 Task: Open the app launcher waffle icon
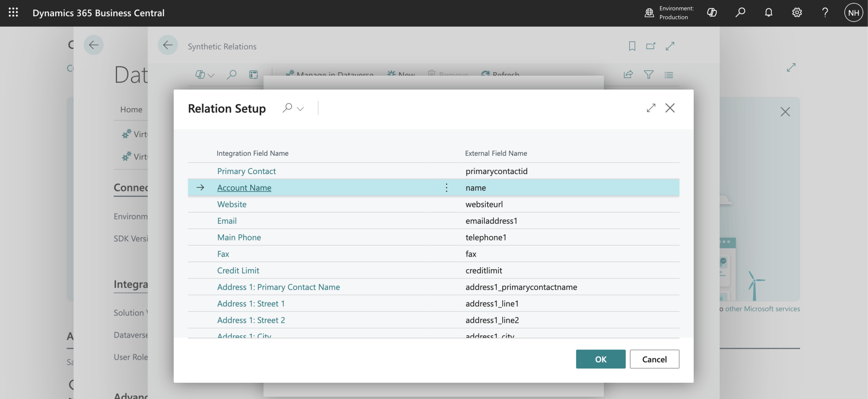tap(13, 13)
